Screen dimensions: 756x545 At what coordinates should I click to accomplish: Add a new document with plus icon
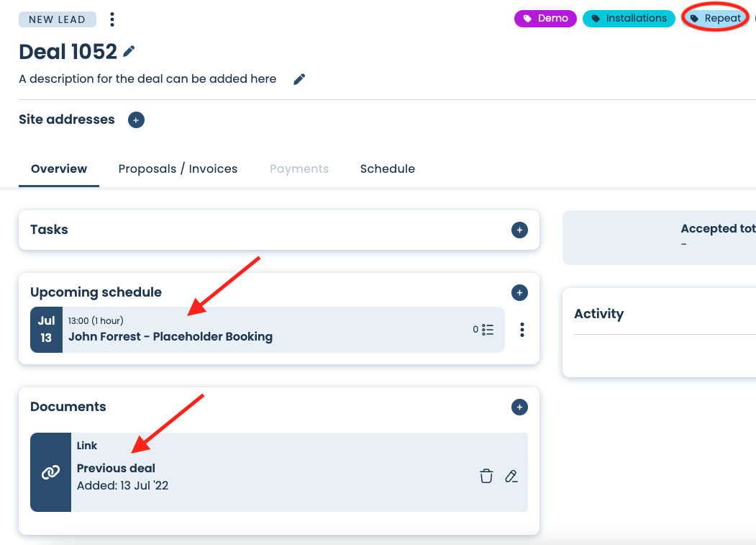tap(519, 407)
